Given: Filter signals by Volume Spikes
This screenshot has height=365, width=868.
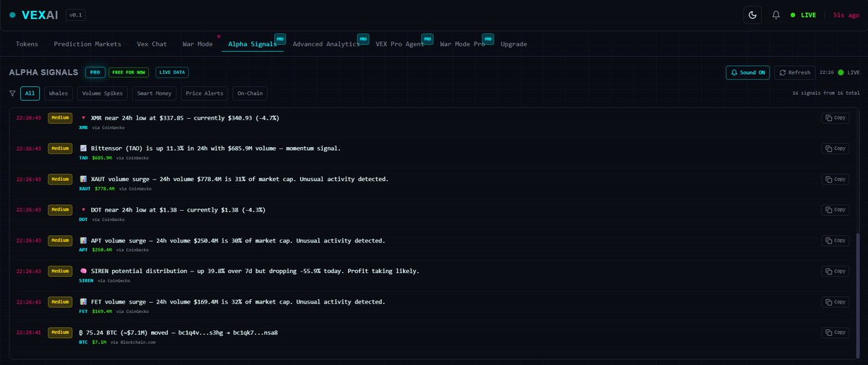Looking at the screenshot, I should tap(103, 93).
